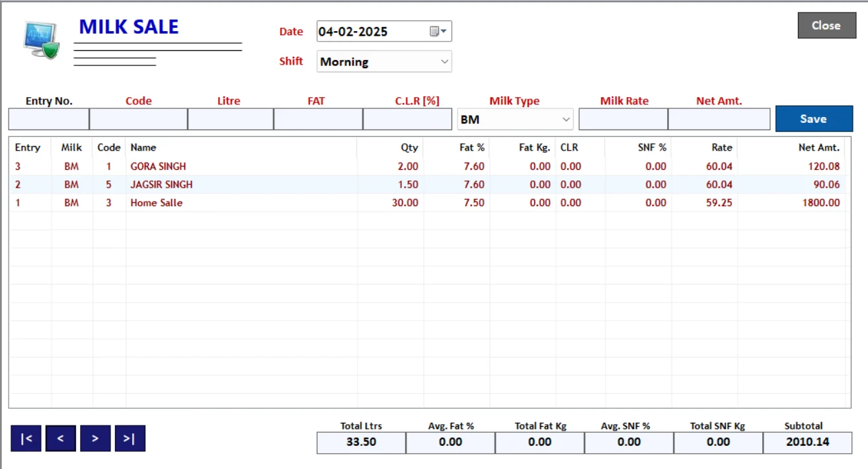Click the Total SNF Kg total box
Image resolution: width=868 pixels, height=469 pixels.
(718, 442)
